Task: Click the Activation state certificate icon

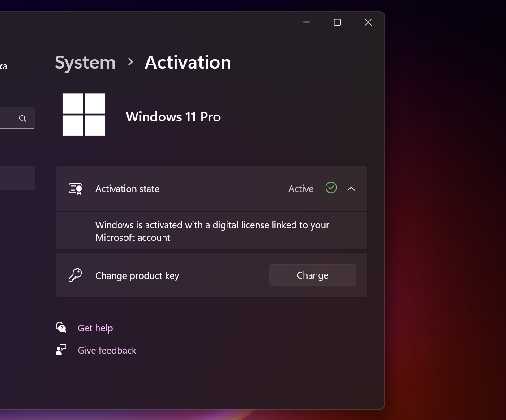Action: click(x=75, y=189)
